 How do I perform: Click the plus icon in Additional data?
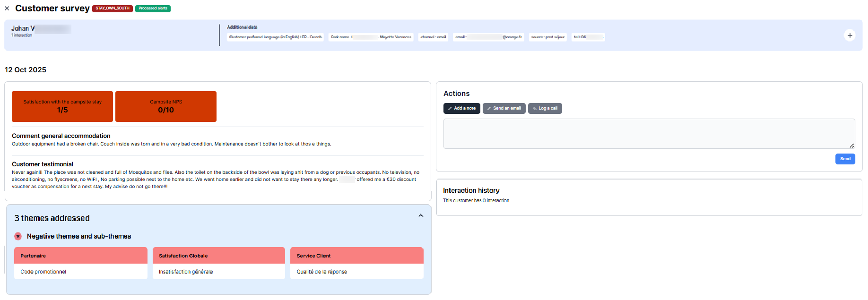tap(850, 35)
